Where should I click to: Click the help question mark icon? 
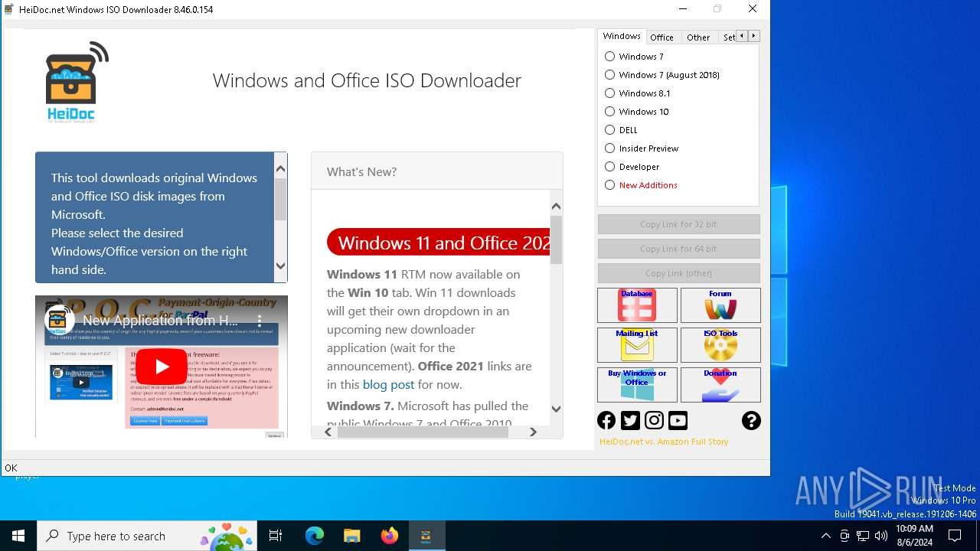coord(751,420)
